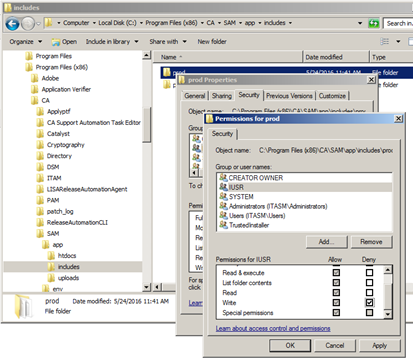413x360 pixels.
Task: Click in the Search includes field
Action: (x=398, y=23)
